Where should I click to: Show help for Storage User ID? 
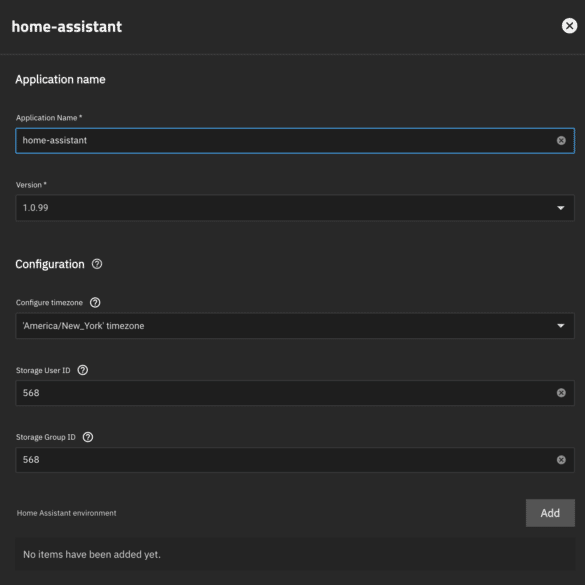[x=83, y=370]
